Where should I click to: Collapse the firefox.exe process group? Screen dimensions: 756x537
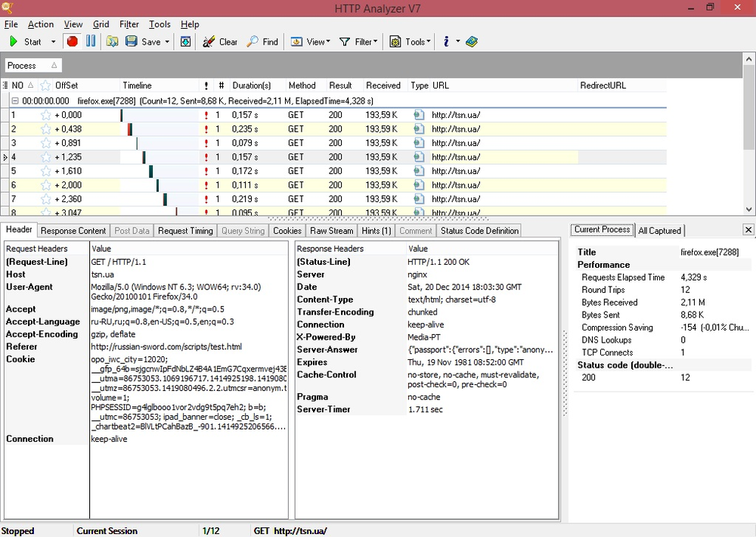[x=15, y=100]
